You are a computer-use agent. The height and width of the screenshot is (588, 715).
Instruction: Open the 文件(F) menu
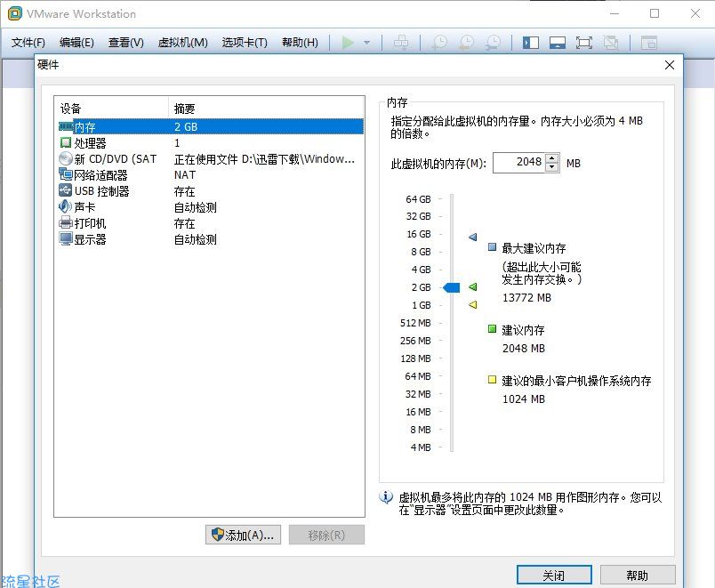pos(28,43)
